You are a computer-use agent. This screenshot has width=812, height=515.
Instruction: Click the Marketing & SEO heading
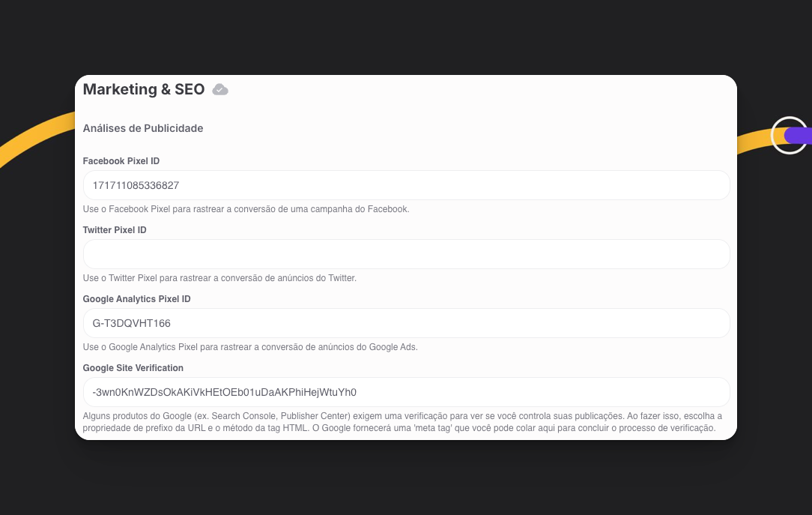[144, 89]
